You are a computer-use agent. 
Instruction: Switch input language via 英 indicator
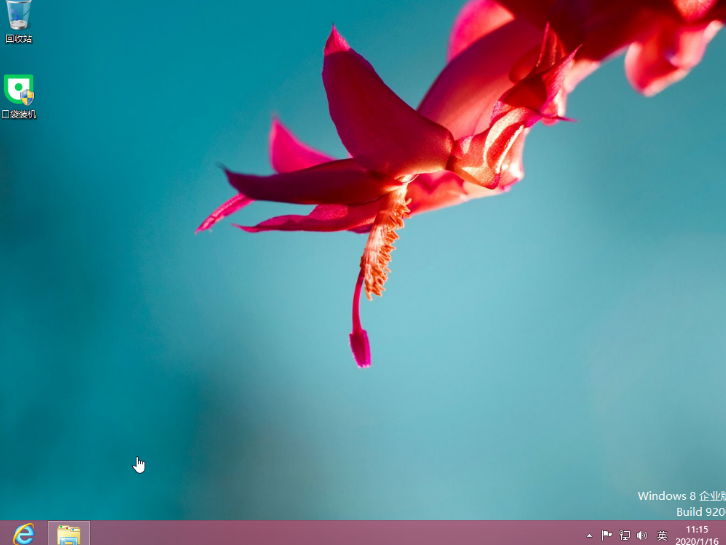[662, 536]
